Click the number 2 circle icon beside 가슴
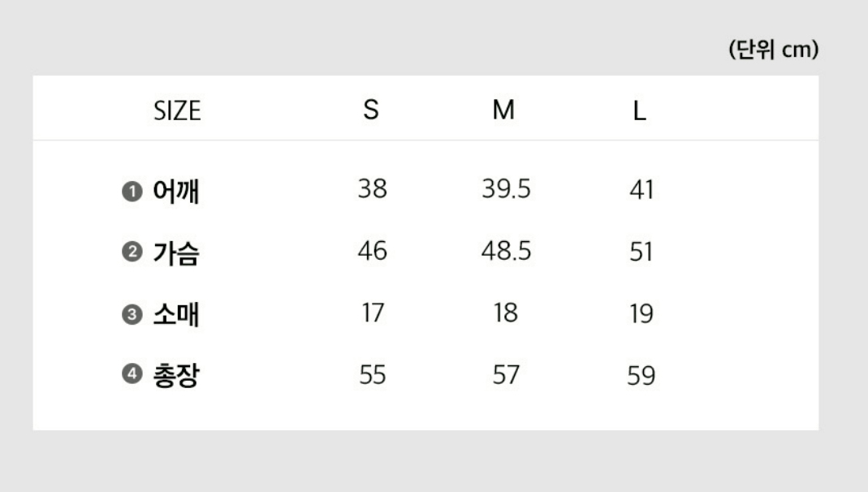 131,252
